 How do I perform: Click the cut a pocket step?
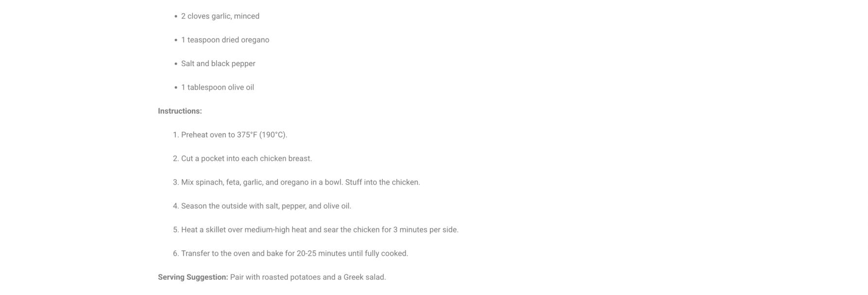(x=246, y=159)
